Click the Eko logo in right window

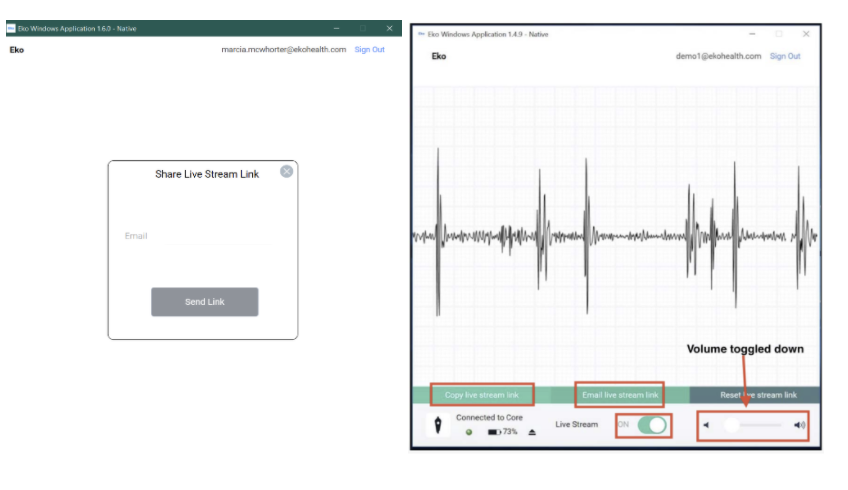point(439,56)
